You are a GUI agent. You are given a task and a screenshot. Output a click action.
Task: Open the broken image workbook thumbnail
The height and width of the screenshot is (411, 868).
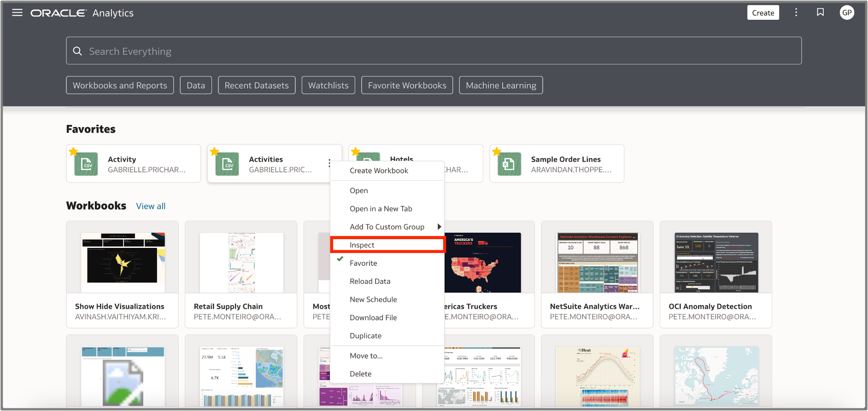coord(123,376)
